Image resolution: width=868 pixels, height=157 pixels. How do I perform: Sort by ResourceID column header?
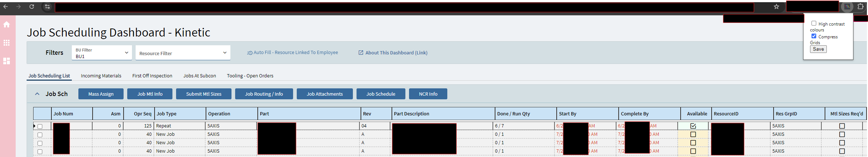[x=742, y=114]
